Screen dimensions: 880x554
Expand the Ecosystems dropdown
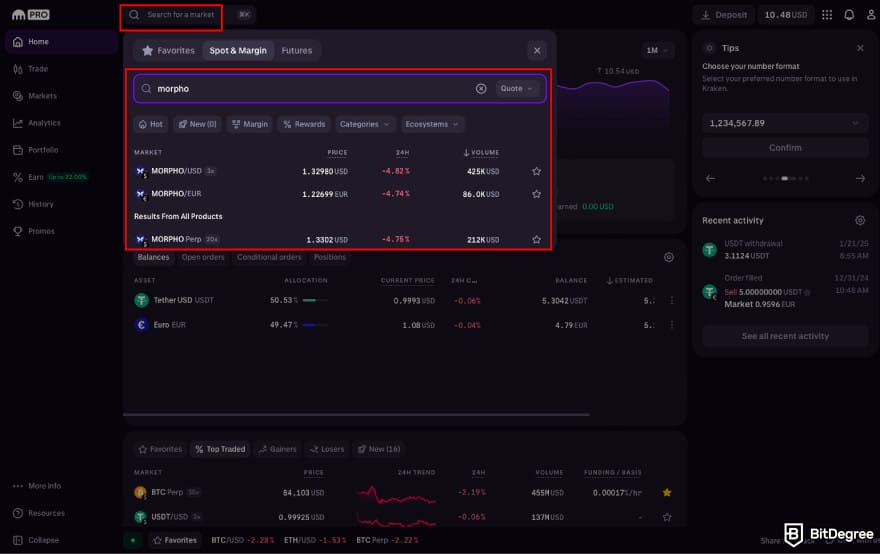[432, 124]
